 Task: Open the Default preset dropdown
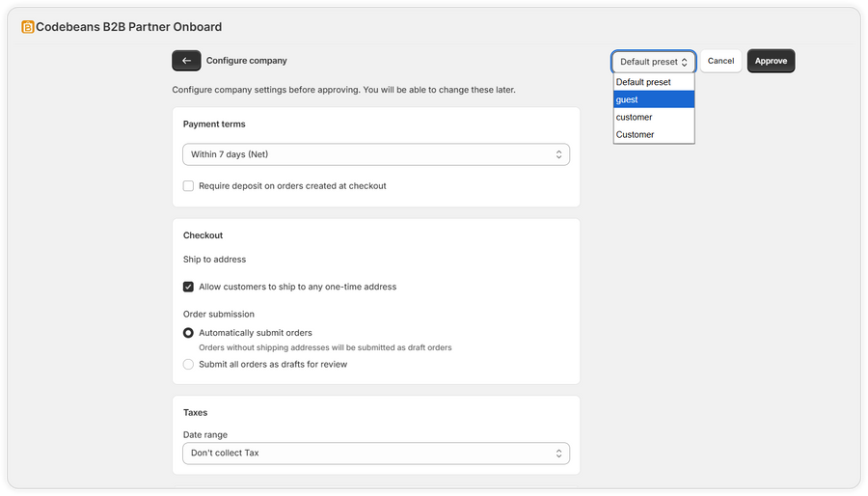pos(653,62)
